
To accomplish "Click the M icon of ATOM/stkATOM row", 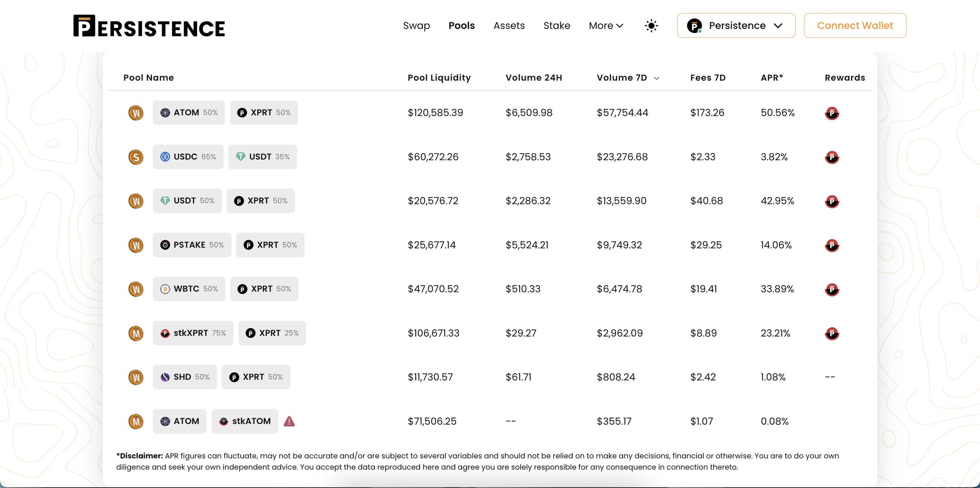I will [x=136, y=421].
